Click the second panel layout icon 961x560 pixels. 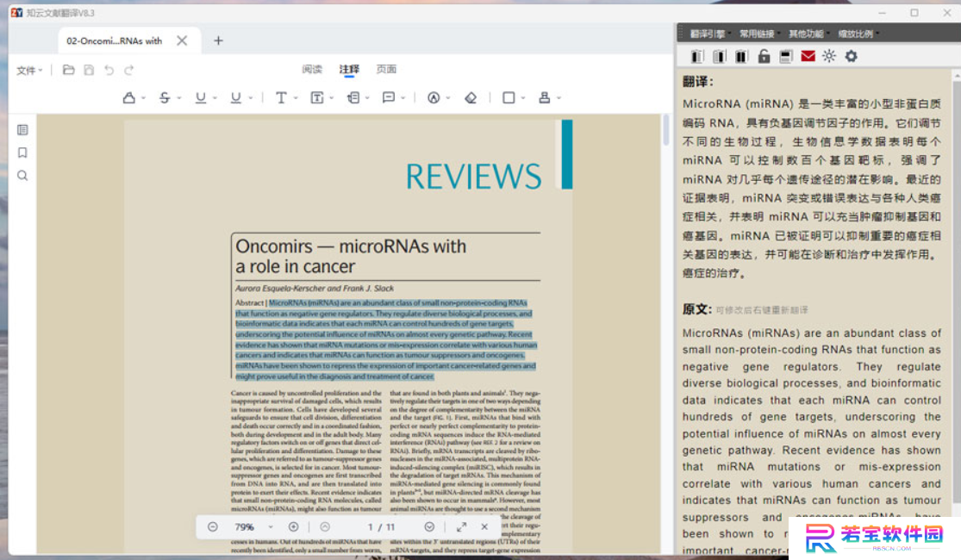click(719, 56)
